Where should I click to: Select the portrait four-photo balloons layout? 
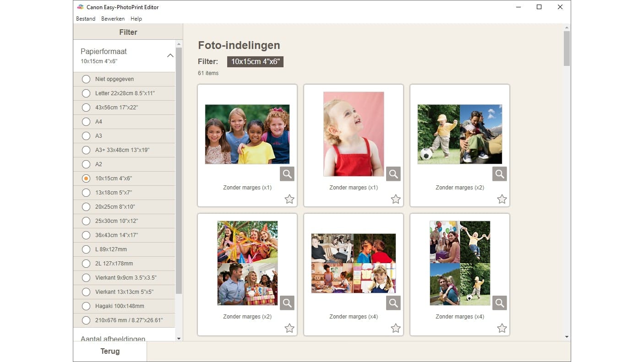[460, 263]
